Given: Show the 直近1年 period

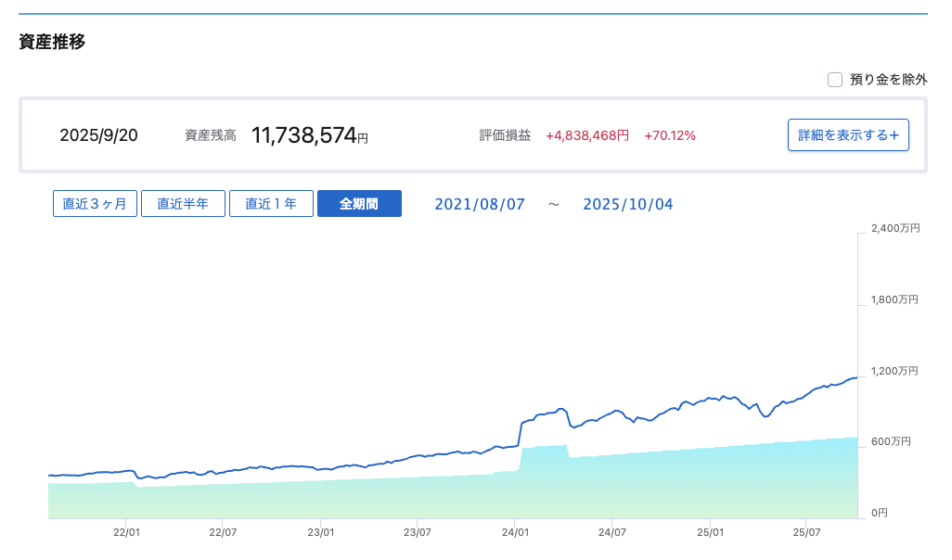Looking at the screenshot, I should coord(271,204).
